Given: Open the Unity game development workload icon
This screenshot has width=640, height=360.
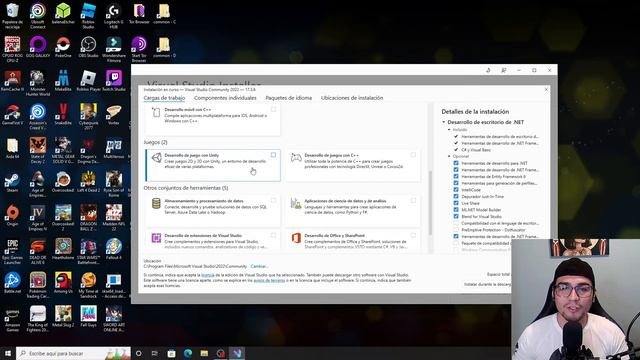Looking at the screenshot, I should pyautogui.click(x=157, y=158).
